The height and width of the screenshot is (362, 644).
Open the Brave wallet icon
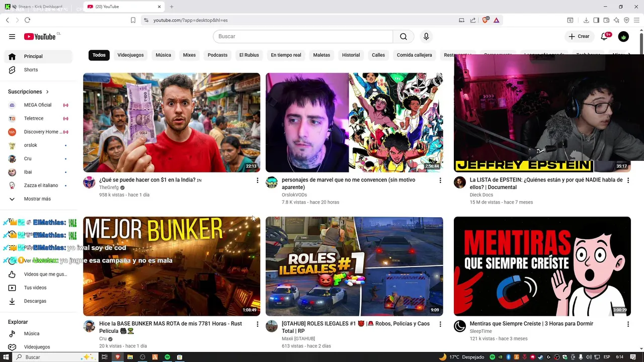pyautogui.click(x=606, y=20)
